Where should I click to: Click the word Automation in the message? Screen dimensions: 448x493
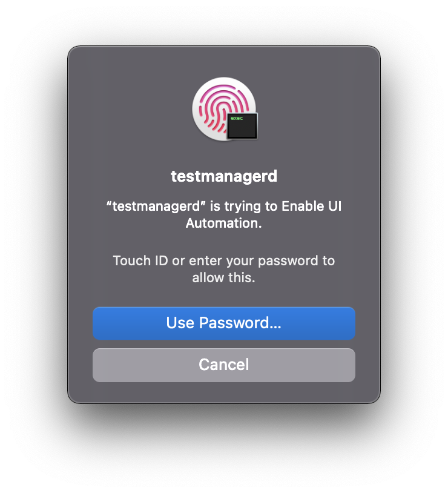[223, 223]
